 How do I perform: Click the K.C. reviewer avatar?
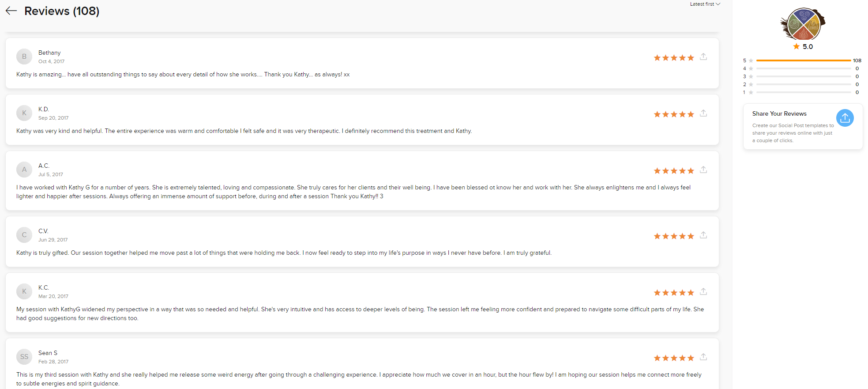tap(24, 291)
